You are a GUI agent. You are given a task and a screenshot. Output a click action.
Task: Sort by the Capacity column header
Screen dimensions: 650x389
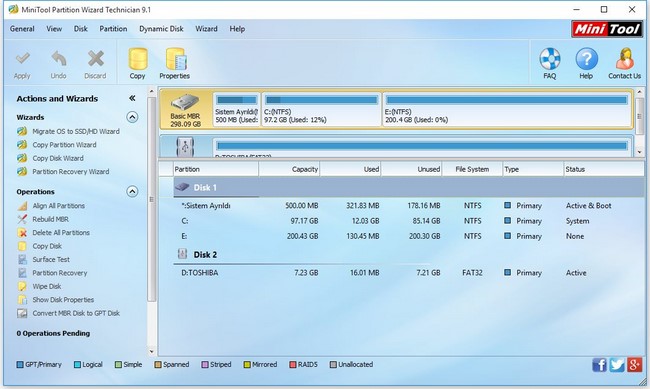289,169
